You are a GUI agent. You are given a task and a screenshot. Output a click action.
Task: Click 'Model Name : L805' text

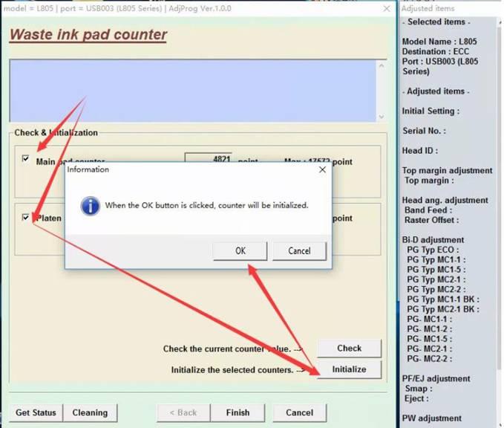pos(439,42)
